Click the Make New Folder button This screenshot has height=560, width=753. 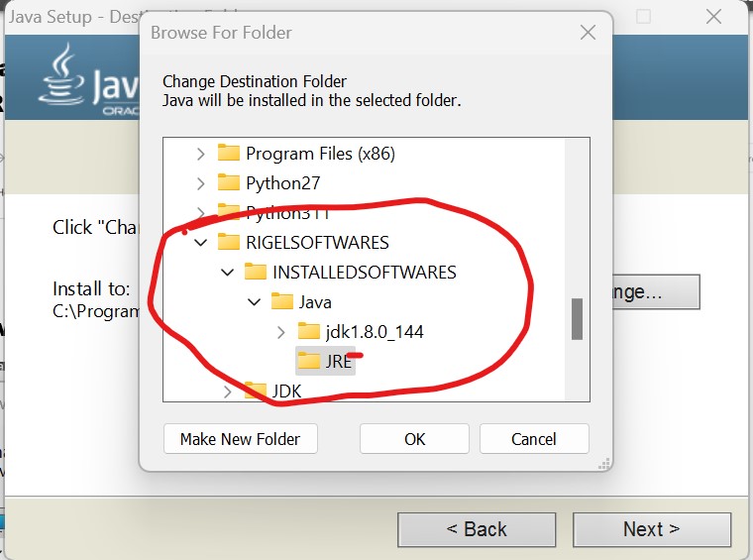click(241, 438)
